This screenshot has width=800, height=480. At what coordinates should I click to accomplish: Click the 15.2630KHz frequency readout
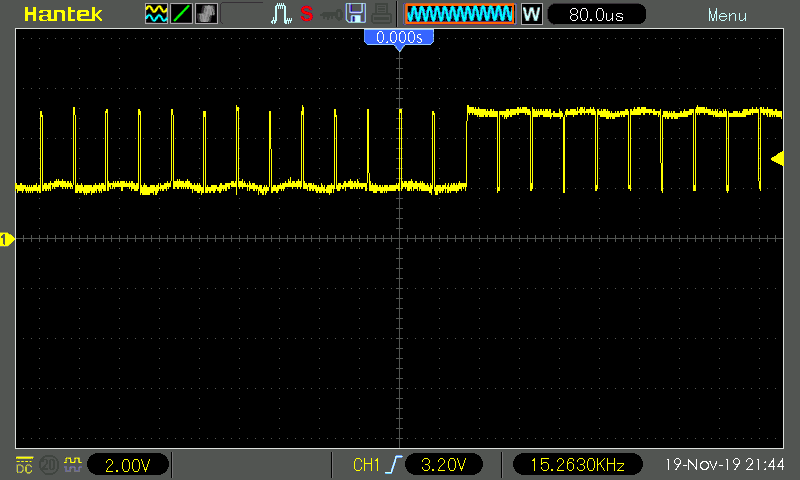[x=577, y=465]
